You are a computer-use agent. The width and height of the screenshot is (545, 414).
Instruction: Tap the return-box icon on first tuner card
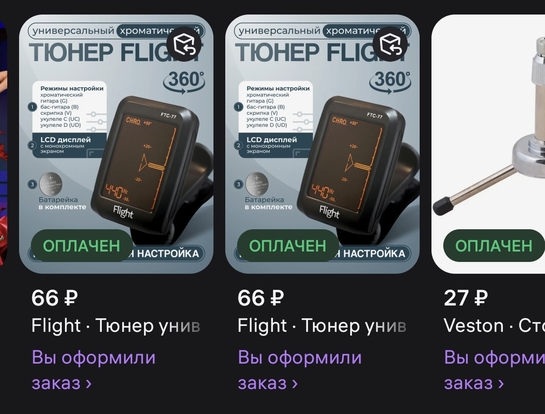pos(184,44)
